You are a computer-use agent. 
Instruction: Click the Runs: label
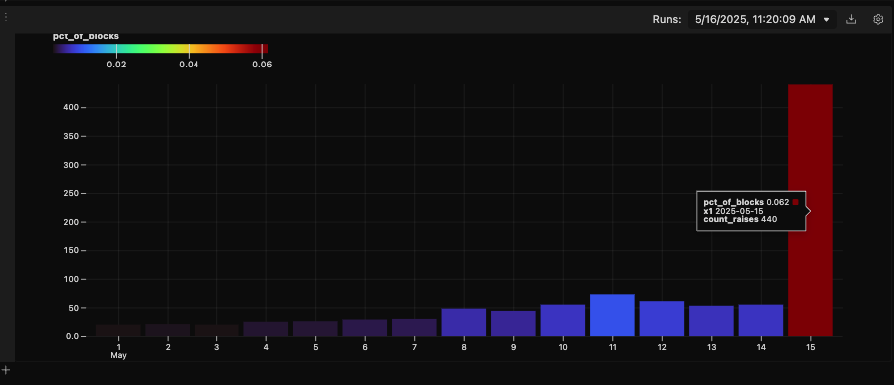tap(667, 19)
